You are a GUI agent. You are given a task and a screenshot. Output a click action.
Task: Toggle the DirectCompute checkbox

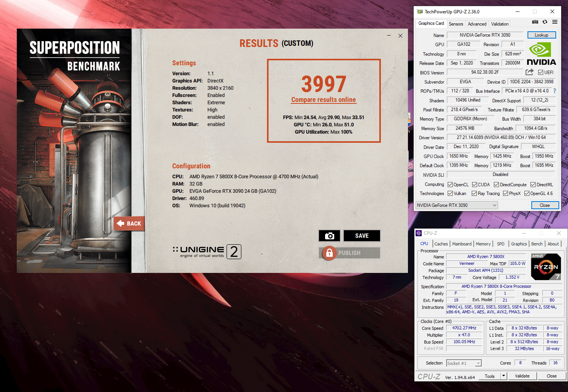(496, 185)
